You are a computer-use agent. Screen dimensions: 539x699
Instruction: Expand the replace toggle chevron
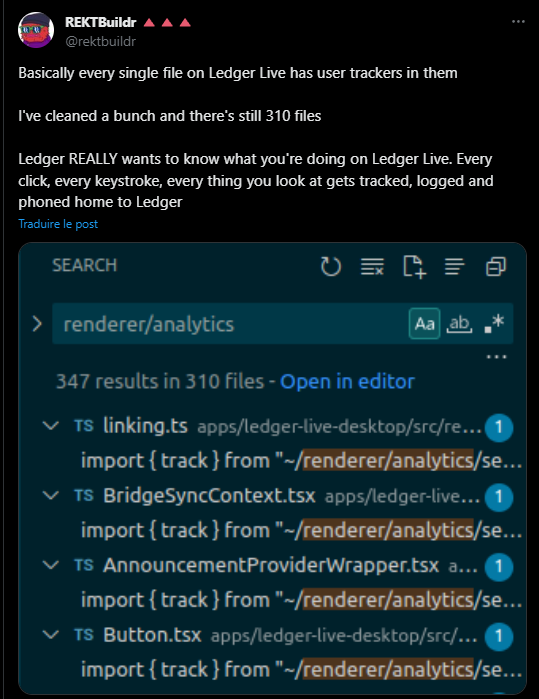37,324
